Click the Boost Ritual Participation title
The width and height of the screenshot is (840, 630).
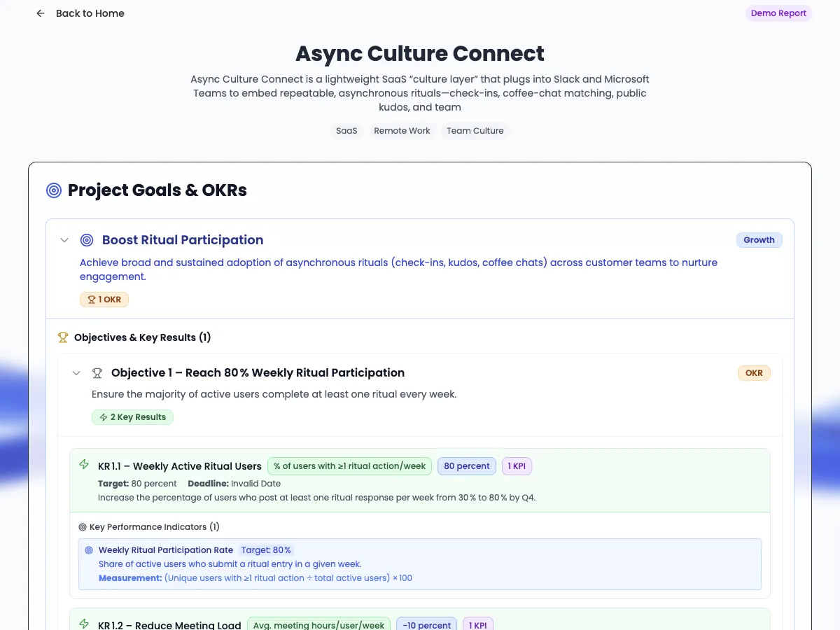click(183, 240)
